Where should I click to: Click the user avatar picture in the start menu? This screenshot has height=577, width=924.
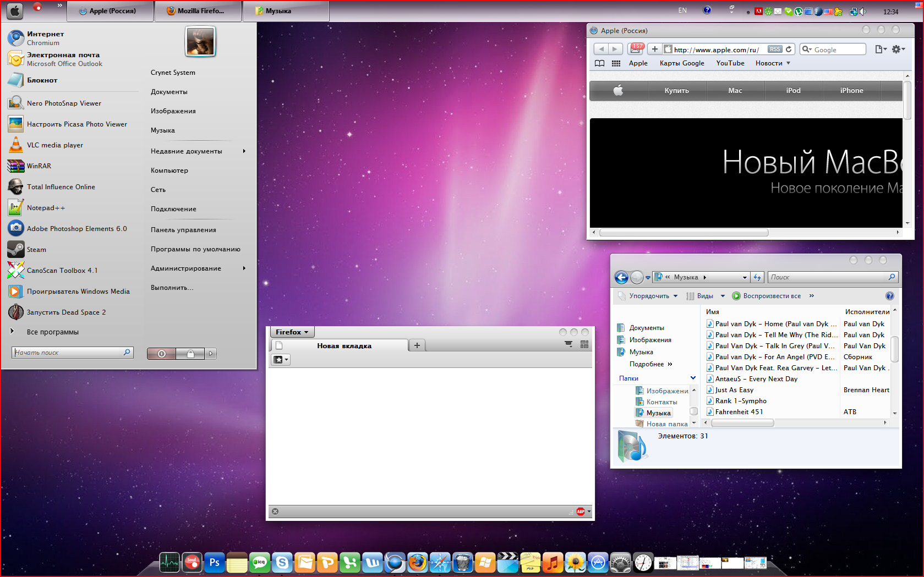coord(200,41)
